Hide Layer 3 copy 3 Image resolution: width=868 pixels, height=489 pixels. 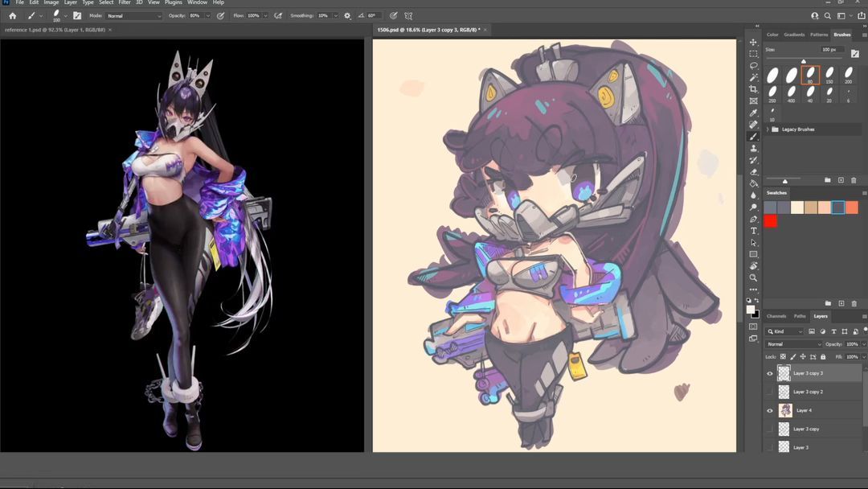tap(769, 373)
